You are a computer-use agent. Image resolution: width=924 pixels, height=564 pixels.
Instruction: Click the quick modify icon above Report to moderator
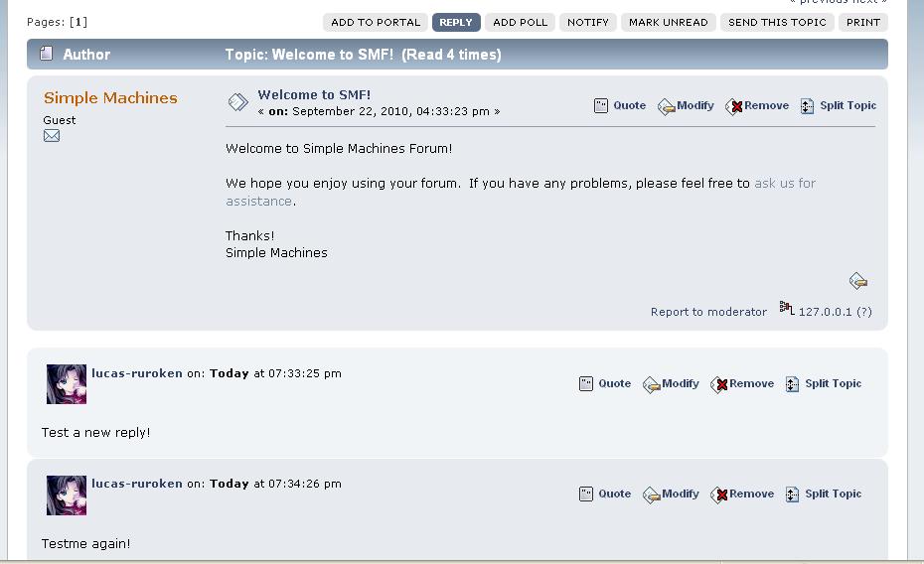(858, 281)
